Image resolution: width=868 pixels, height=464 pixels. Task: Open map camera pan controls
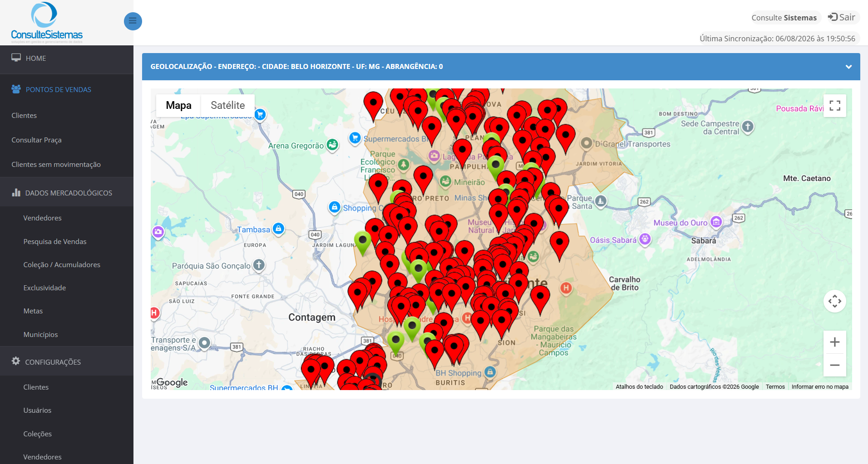point(834,301)
